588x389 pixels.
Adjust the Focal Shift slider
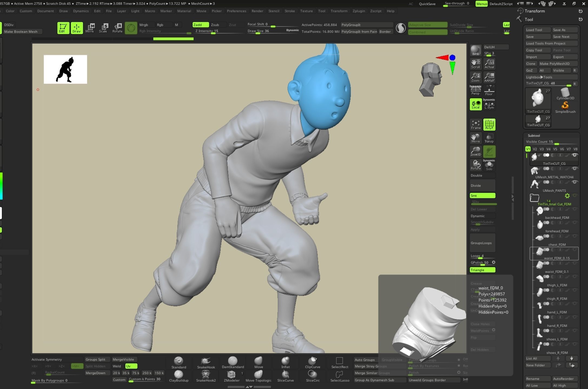click(x=273, y=24)
